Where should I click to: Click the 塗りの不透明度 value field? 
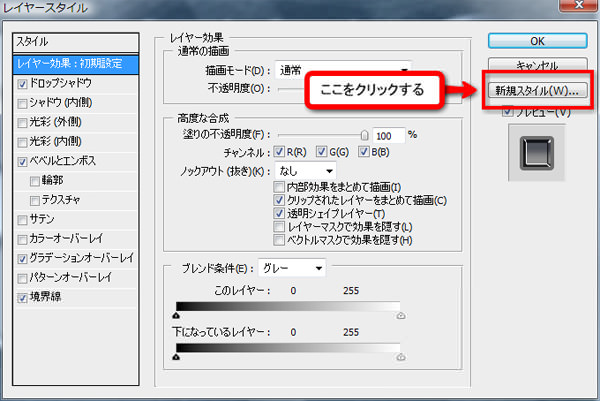tap(388, 134)
